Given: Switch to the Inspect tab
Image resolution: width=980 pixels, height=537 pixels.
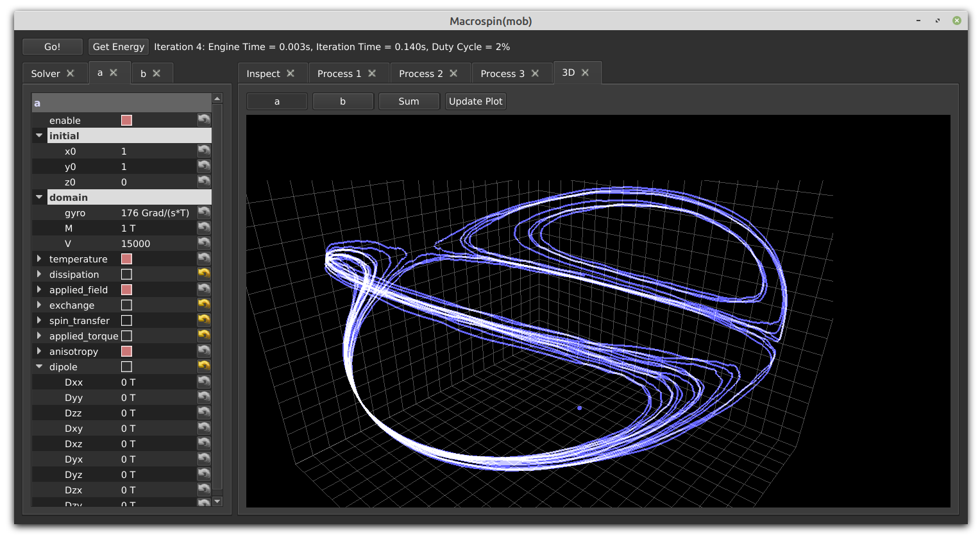Looking at the screenshot, I should 263,73.
